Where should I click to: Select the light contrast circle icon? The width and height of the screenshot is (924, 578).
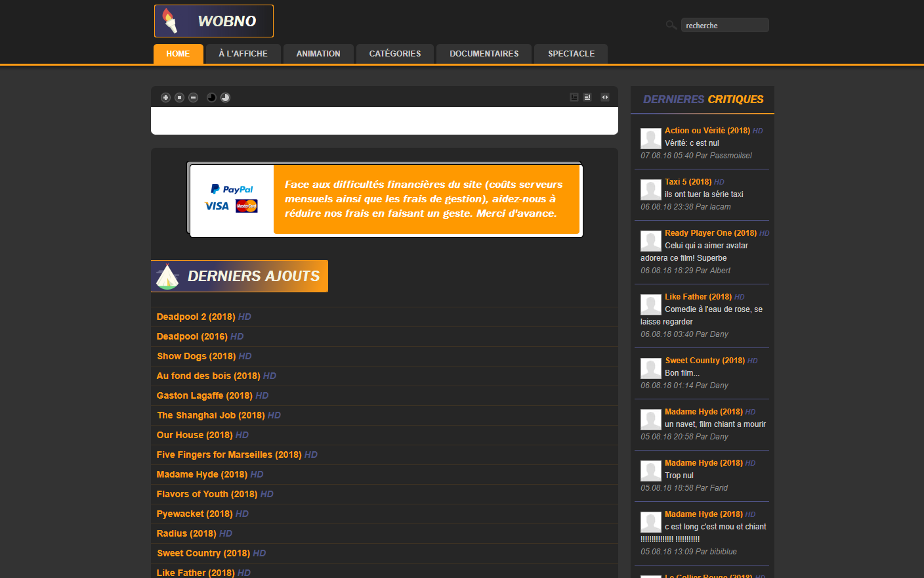(225, 97)
